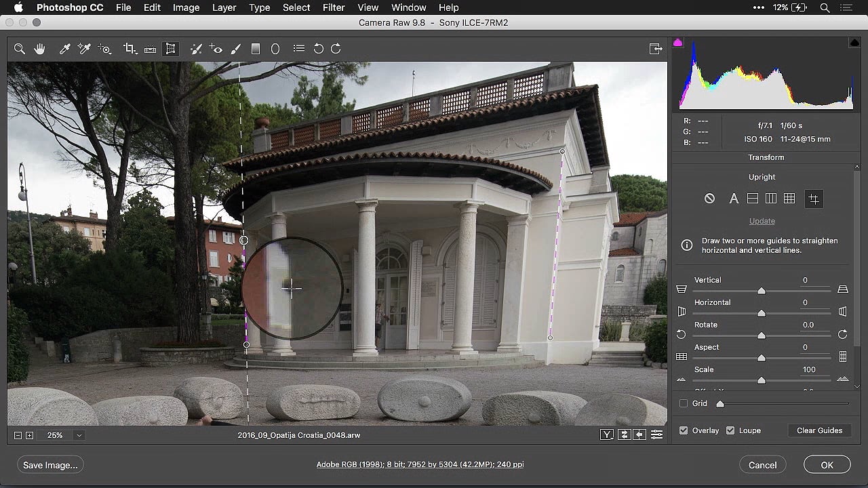Select the Radial Filter tool
The image size is (868, 488).
pyautogui.click(x=275, y=49)
